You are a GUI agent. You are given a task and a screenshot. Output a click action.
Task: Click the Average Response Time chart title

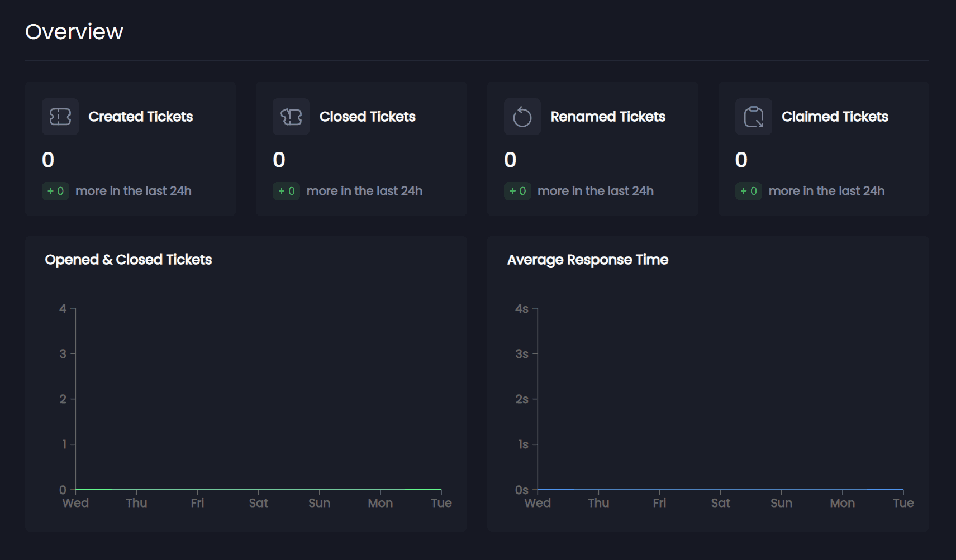tap(587, 260)
